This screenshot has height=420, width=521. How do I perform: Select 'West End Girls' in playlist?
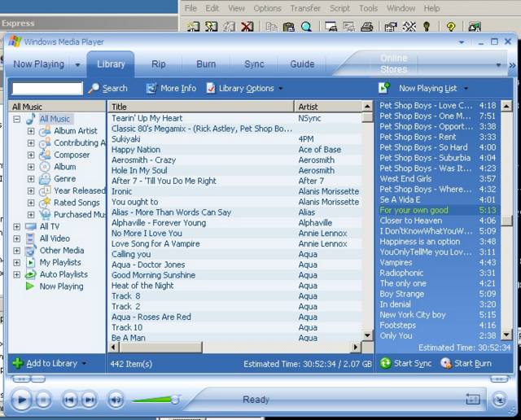point(438,179)
